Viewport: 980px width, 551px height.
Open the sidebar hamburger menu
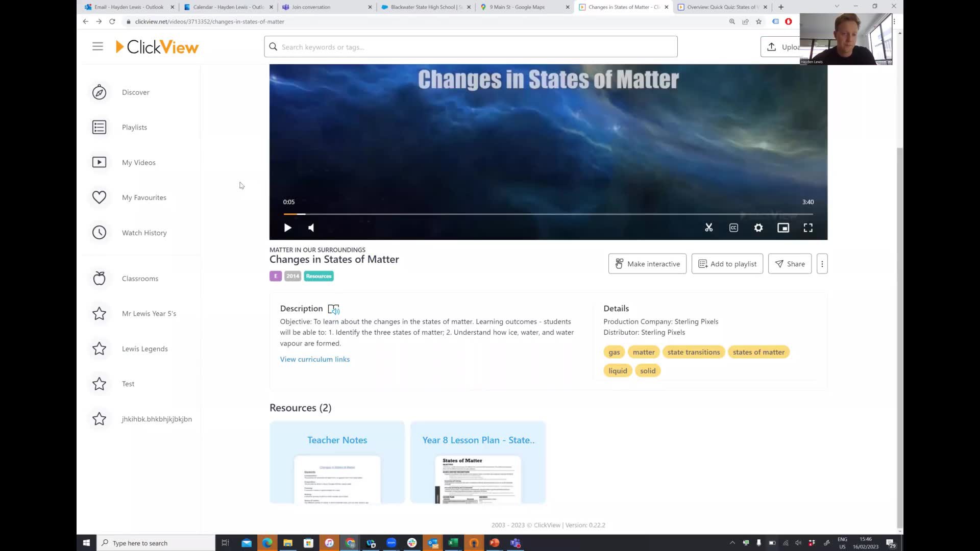click(97, 46)
